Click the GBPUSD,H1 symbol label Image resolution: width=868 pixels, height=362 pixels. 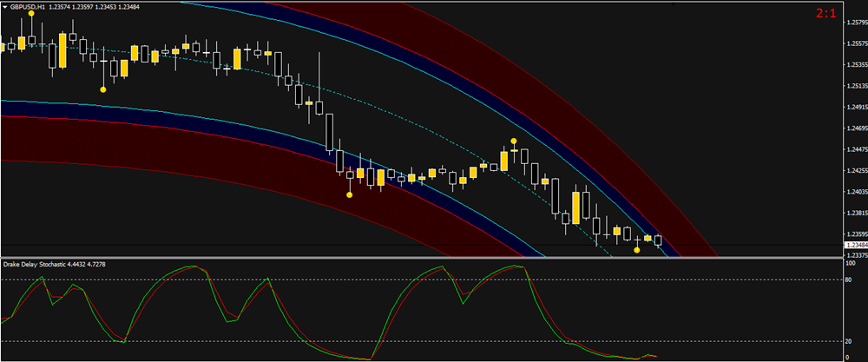(32, 6)
